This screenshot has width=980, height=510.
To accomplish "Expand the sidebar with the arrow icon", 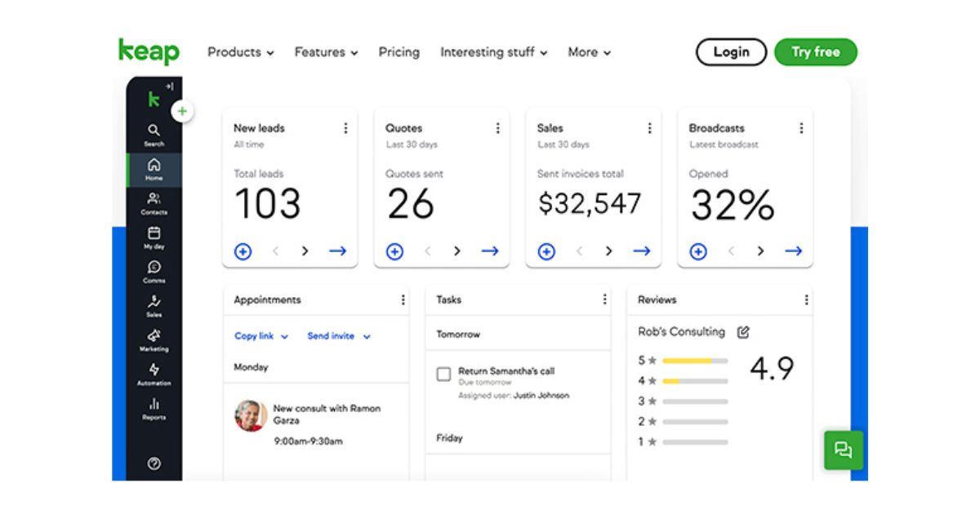I will point(169,86).
